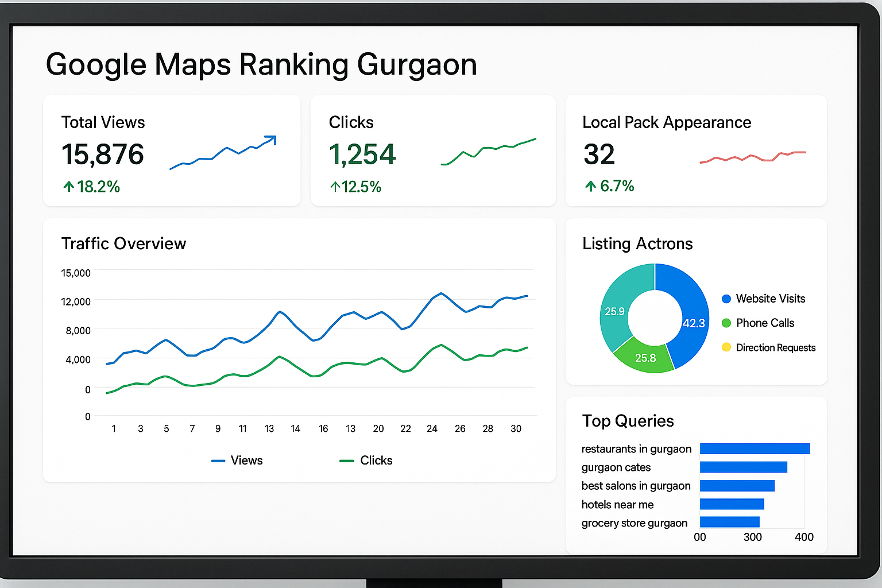
Task: Click the up arrow beside 12.5%
Action: pyautogui.click(x=335, y=187)
